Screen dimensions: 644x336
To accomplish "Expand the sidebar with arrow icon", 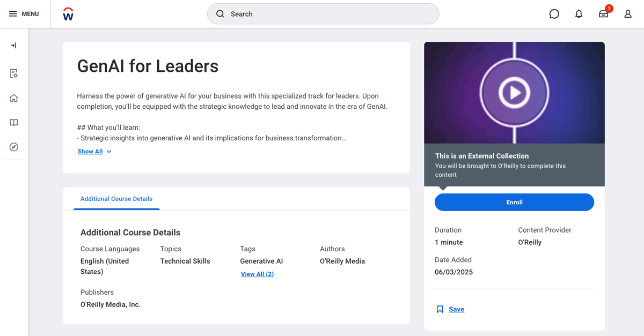I will click(14, 46).
